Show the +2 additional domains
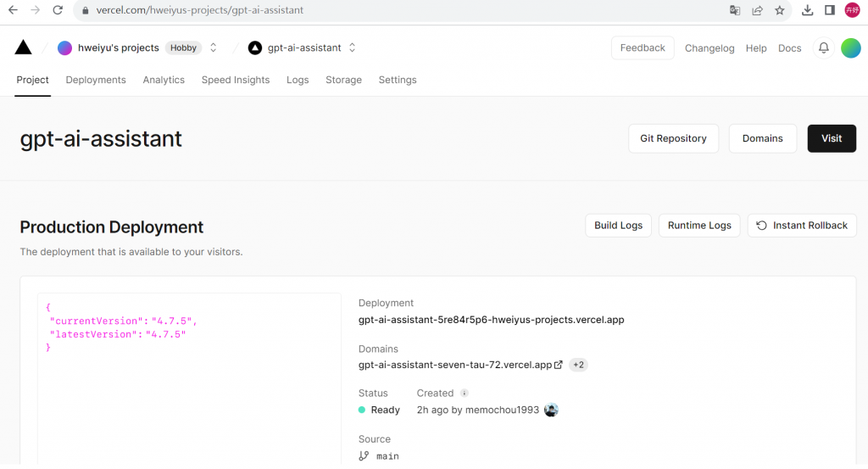This screenshot has height=469, width=868. pos(578,365)
